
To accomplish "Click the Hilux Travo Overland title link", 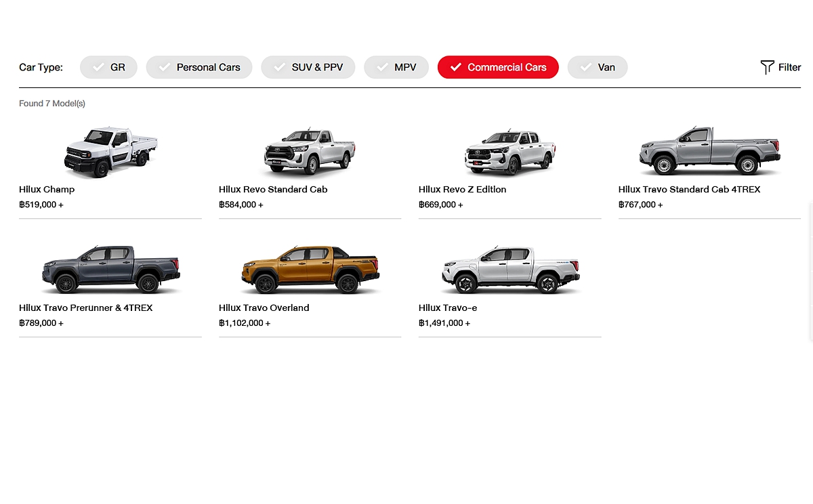I will pos(264,308).
